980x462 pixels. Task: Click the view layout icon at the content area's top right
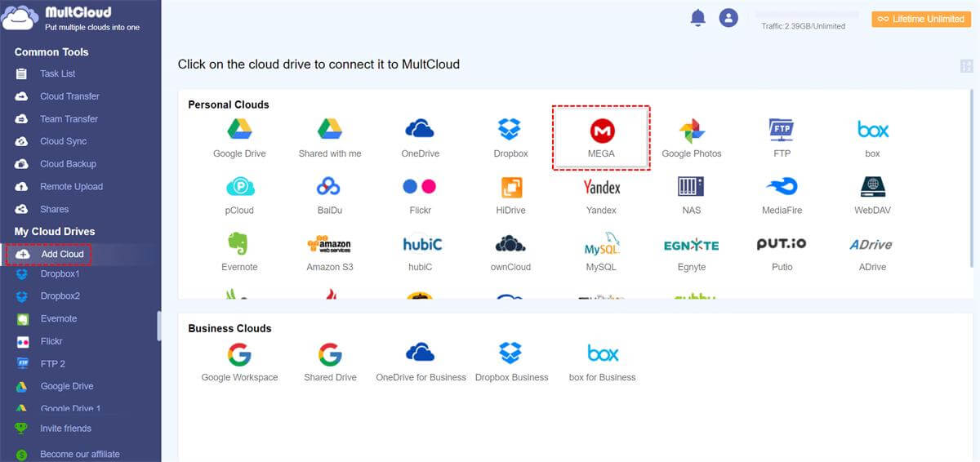pyautogui.click(x=967, y=66)
